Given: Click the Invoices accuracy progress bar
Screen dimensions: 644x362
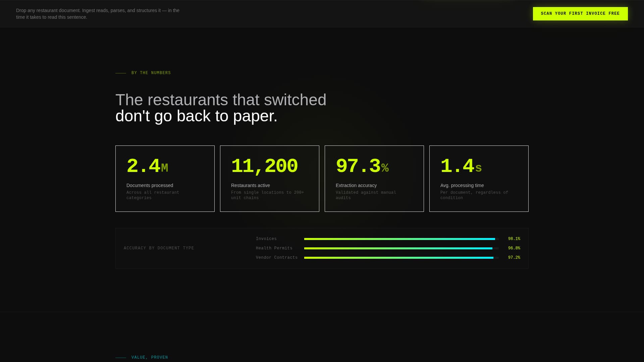Looking at the screenshot, I should click(x=401, y=239).
